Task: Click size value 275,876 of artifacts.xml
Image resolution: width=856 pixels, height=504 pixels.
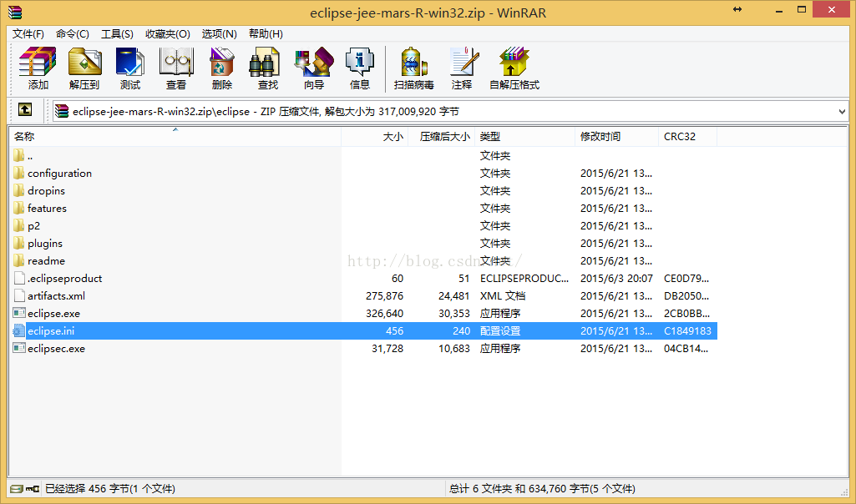Action: click(x=384, y=295)
